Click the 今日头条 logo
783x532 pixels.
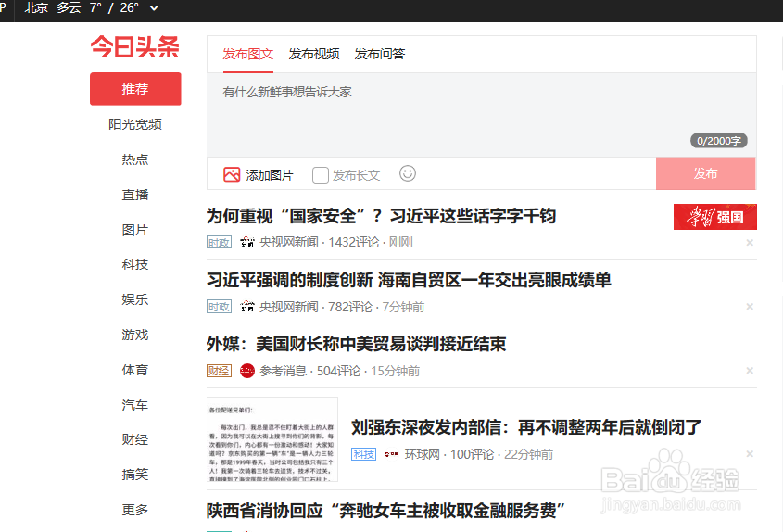(x=135, y=47)
